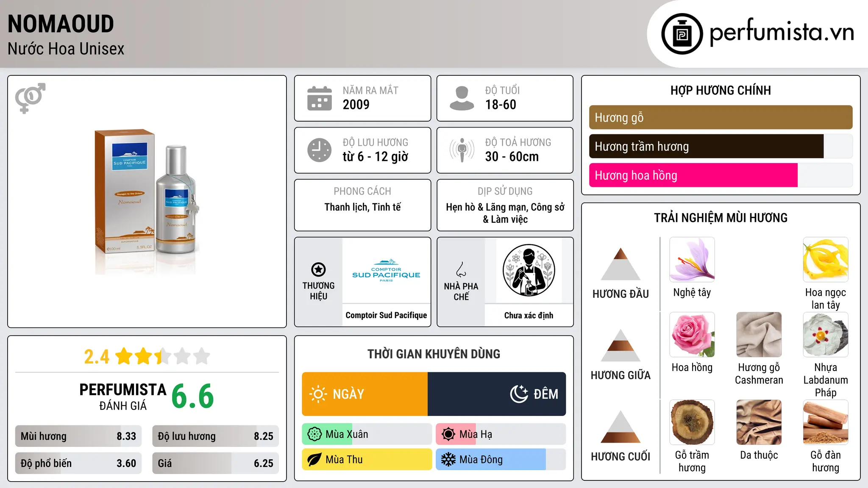This screenshot has height=488, width=868.
Task: Select the Nhựa Labdanum Pháp note image
Action: (x=826, y=335)
